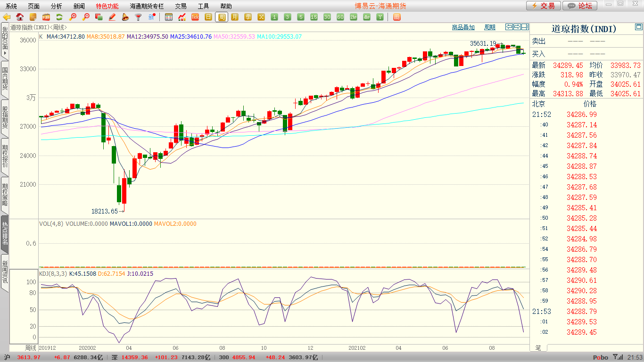
Task: Click the chart right-arrow navigation icon
Action: click(x=517, y=27)
